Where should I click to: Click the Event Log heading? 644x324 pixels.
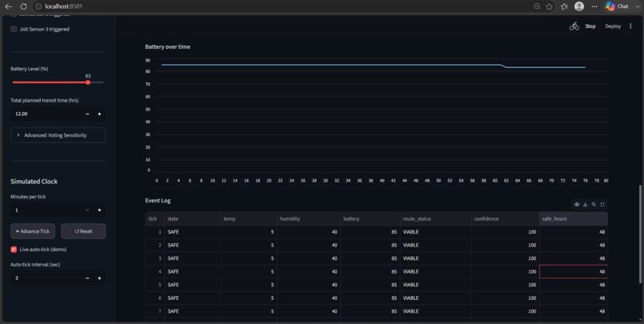[157, 201]
